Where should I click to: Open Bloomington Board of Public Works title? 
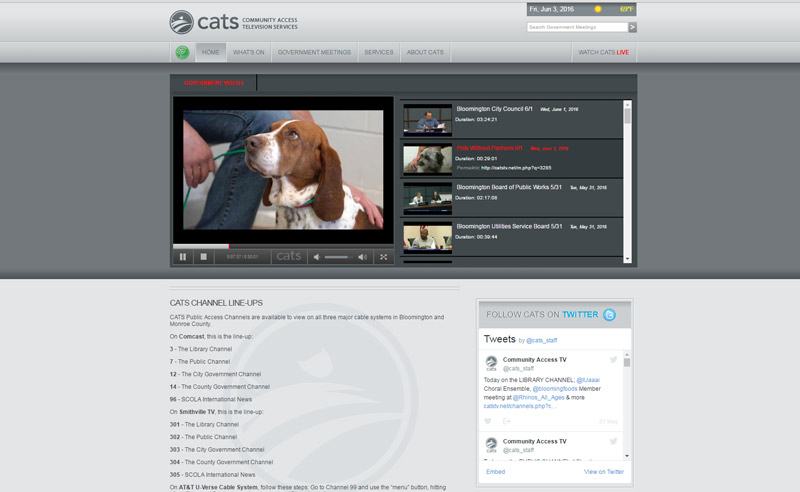pos(509,187)
